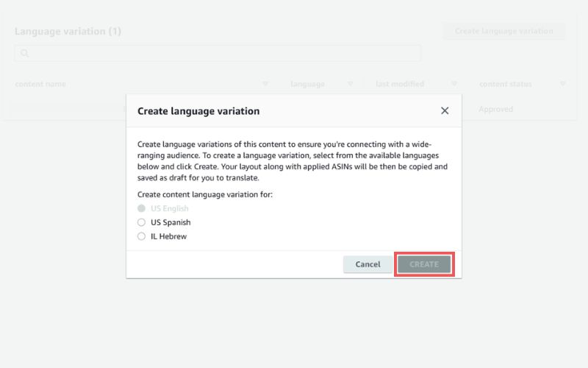This screenshot has width=588, height=368.
Task: Click the content status column header
Action: pyautogui.click(x=506, y=84)
